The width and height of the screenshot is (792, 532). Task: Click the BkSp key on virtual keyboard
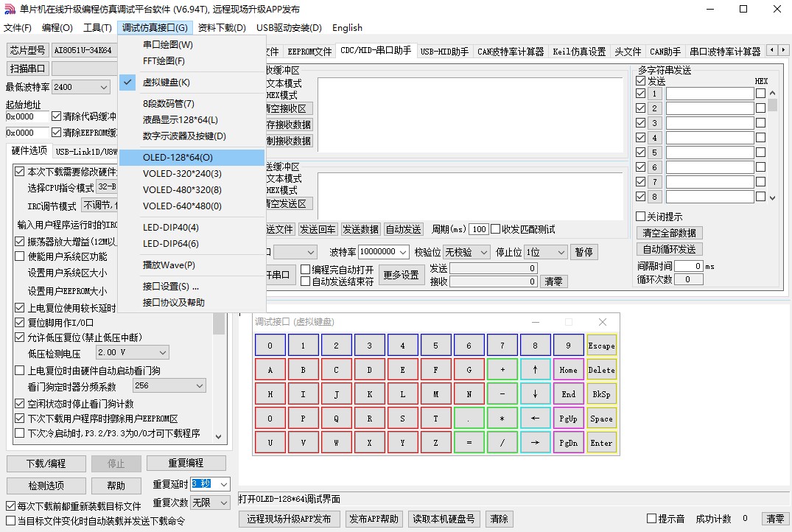[x=601, y=394]
